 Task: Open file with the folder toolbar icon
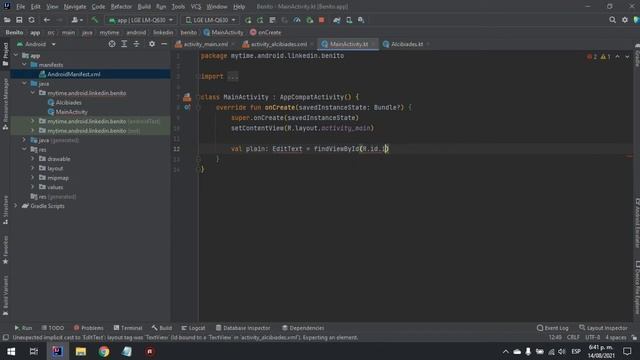[x=7, y=20]
